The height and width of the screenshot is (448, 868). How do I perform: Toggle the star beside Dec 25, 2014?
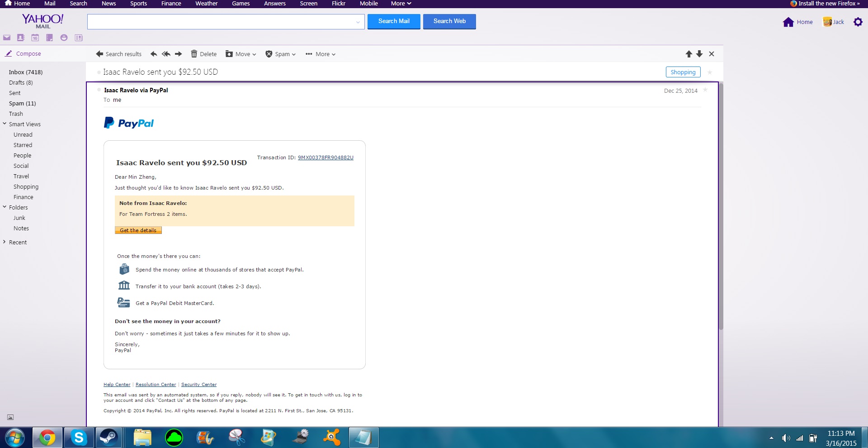(x=705, y=90)
